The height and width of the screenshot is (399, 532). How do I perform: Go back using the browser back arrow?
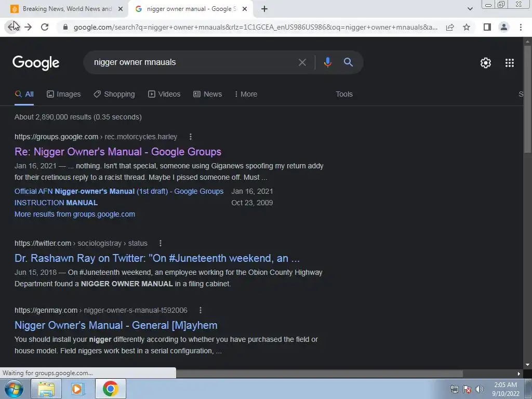tap(12, 27)
